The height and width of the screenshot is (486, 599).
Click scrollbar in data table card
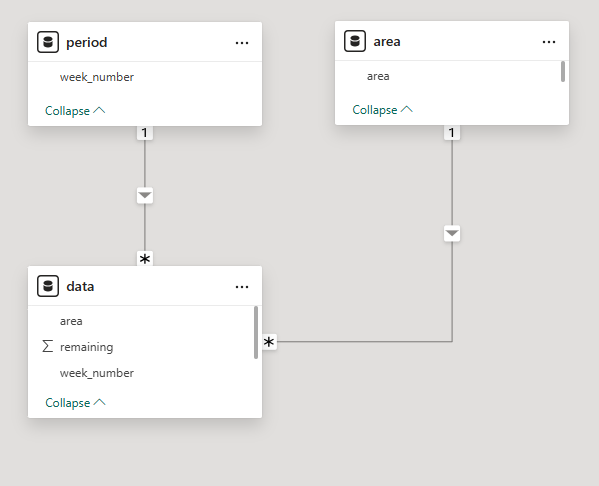click(256, 332)
